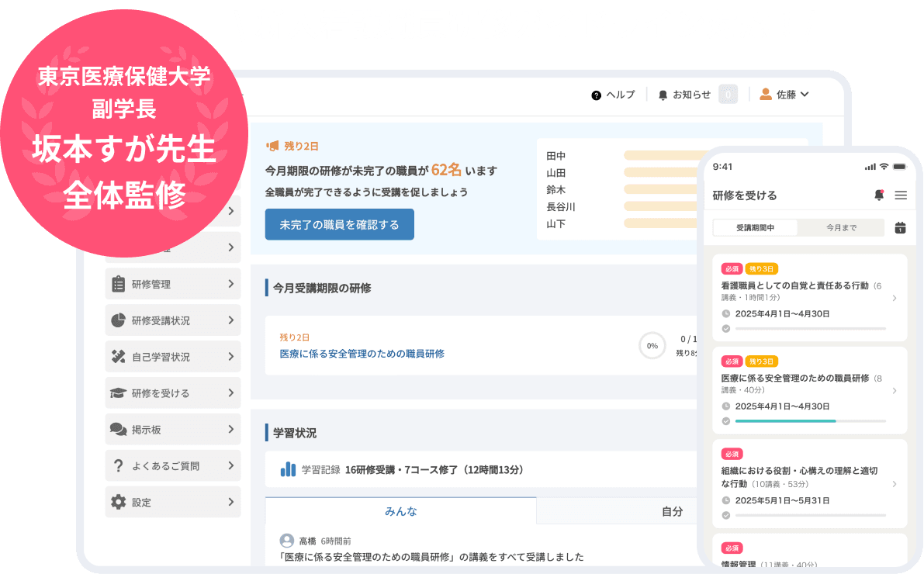Image resolution: width=924 pixels, height=574 pixels.
Task: Open 組織における役割・心構え course card
Action: tap(809, 483)
